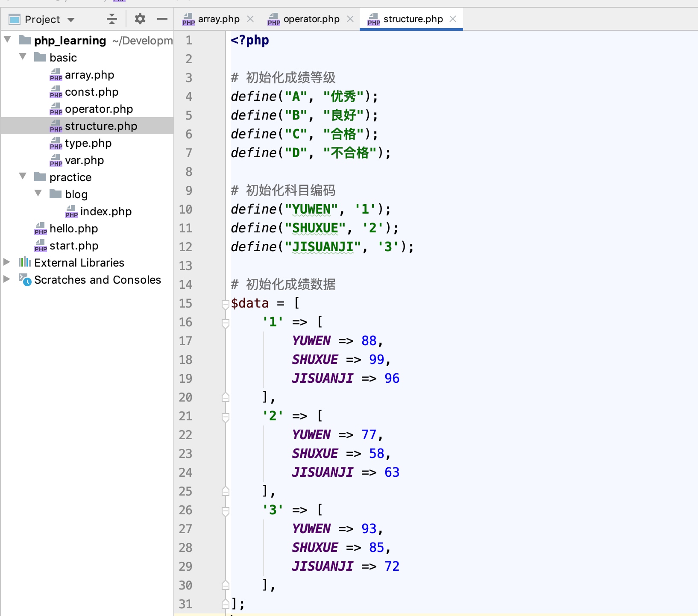Click the basic folder icon
Screen dimensions: 698x616
pyautogui.click(x=40, y=57)
